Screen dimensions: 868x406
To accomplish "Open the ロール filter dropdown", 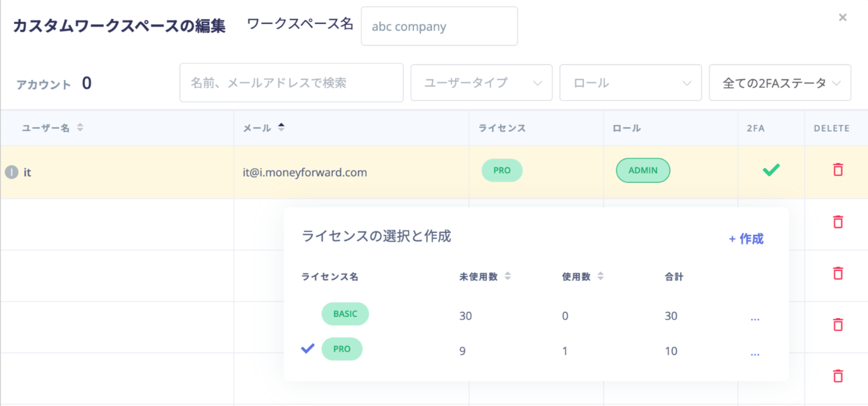I will click(630, 83).
